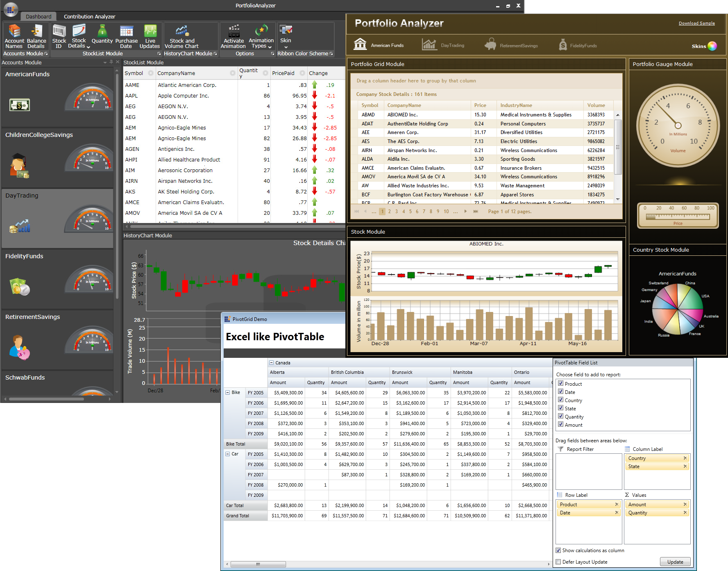Open the FidelityFunds tab in Portfolio Analyzer

pos(578,45)
